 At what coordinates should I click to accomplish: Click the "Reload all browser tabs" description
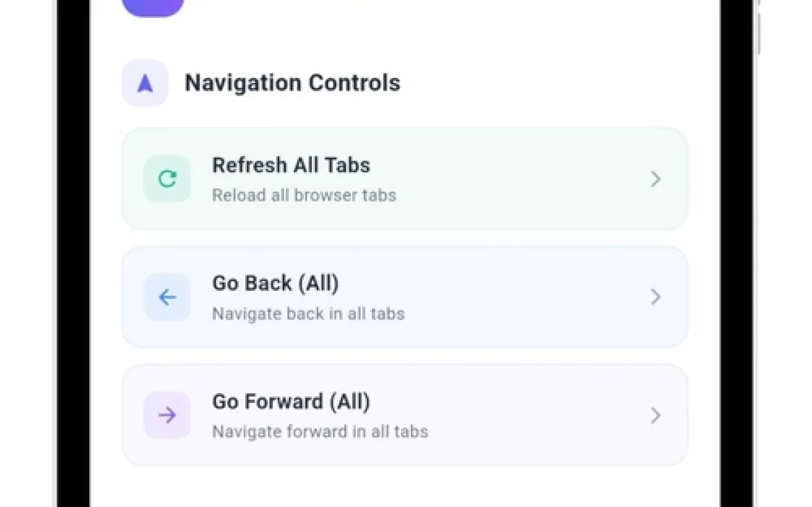pos(304,195)
